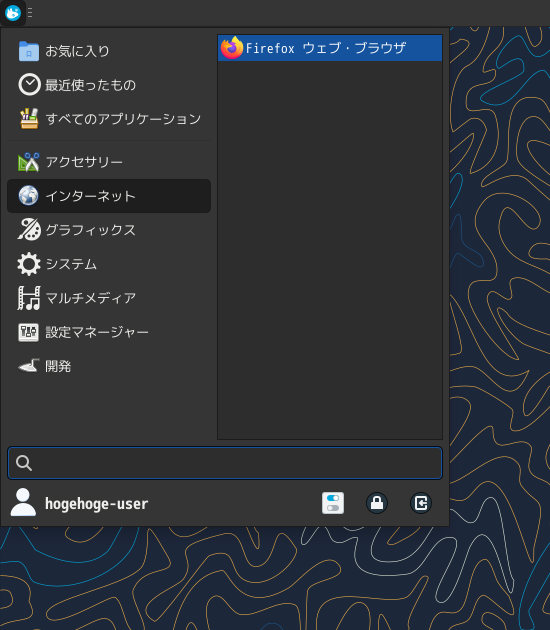Open 設定マネージャー settings manager category
The height and width of the screenshot is (630, 550).
109,332
